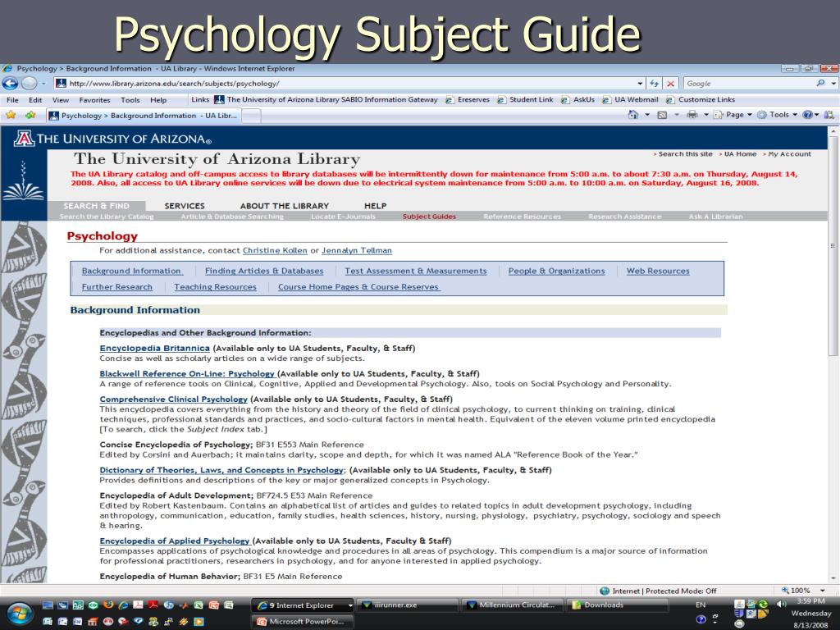The height and width of the screenshot is (630, 840).
Task: Click the Google search magnifier icon
Action: click(820, 84)
